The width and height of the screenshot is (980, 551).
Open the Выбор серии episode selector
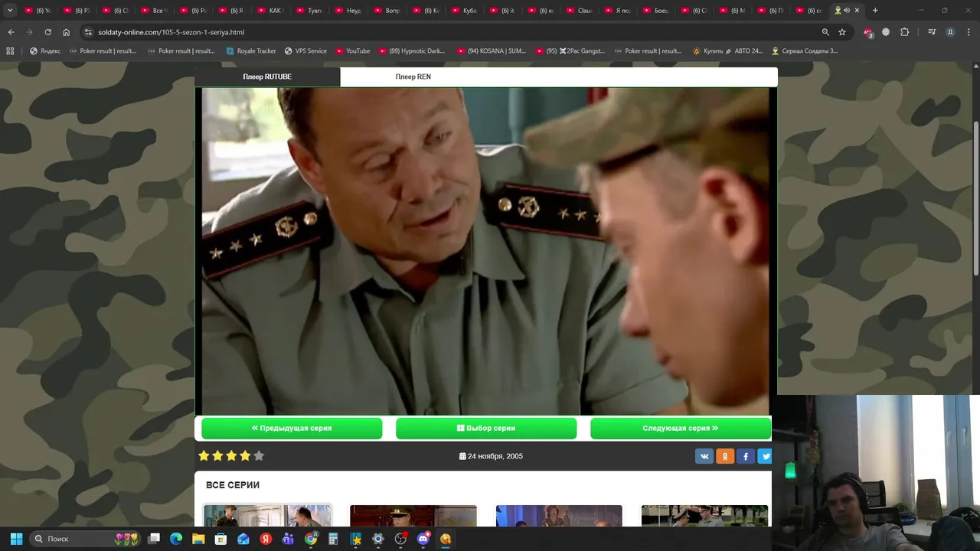(486, 429)
